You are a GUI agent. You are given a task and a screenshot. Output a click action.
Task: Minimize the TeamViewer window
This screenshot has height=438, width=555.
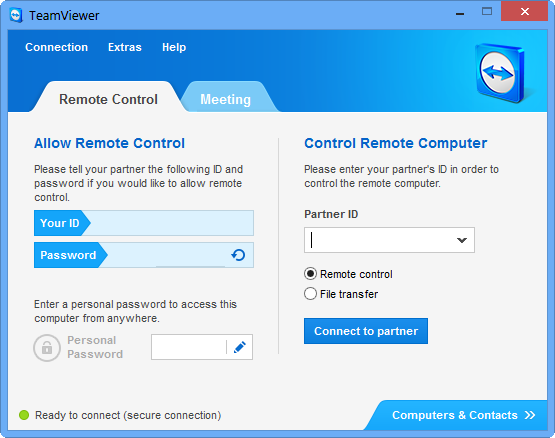(460, 13)
